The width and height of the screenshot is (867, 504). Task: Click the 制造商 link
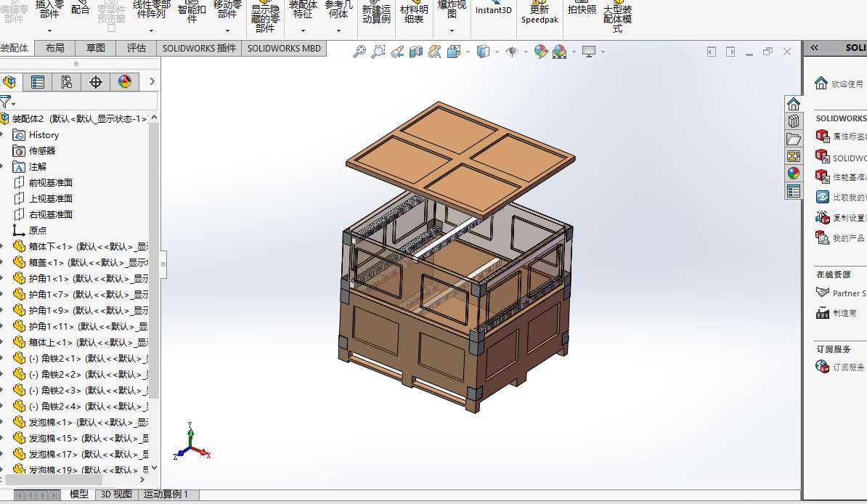(844, 313)
